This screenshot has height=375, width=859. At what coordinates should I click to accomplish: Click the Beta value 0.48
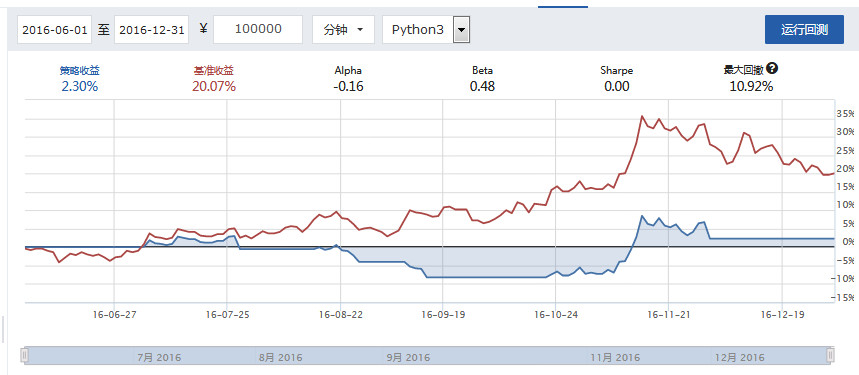pos(483,86)
